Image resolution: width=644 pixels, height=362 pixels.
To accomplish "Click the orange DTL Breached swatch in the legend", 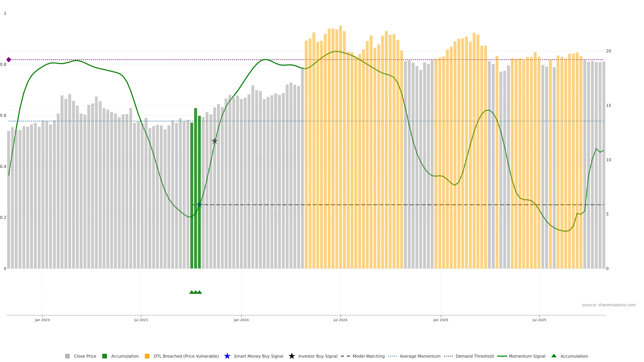I will [147, 356].
